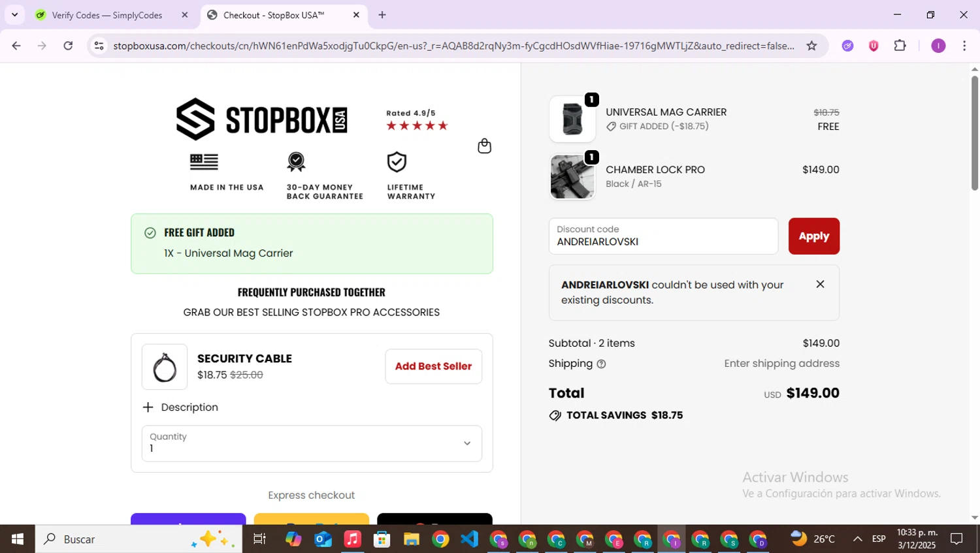980x553 pixels.
Task: Click the StopBox USA logo
Action: point(261,119)
